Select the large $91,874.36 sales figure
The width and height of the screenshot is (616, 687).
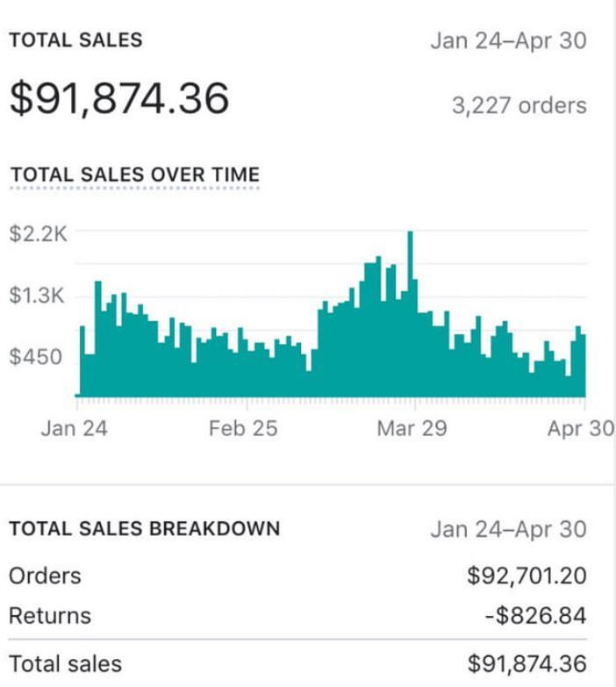coord(119,98)
